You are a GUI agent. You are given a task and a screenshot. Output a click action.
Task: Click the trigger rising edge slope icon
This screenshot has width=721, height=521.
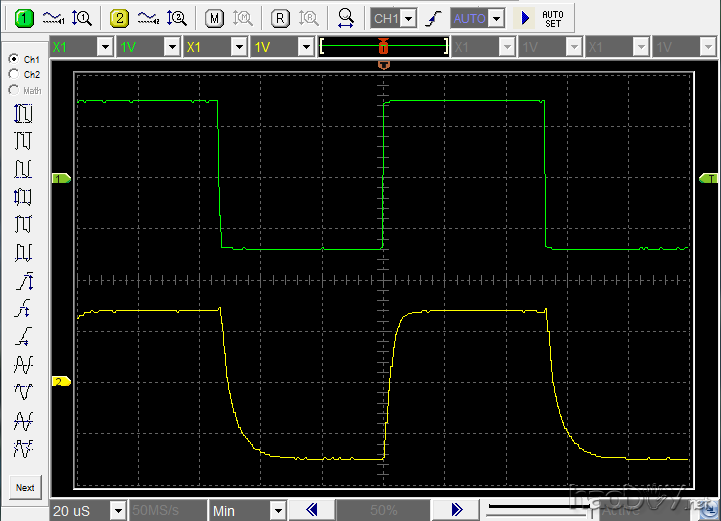pyautogui.click(x=433, y=18)
